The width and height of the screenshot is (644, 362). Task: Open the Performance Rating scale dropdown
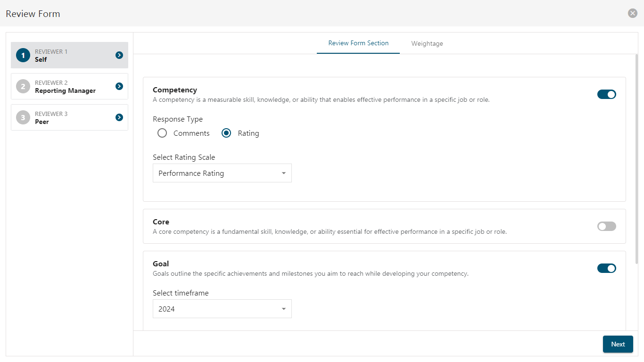222,173
